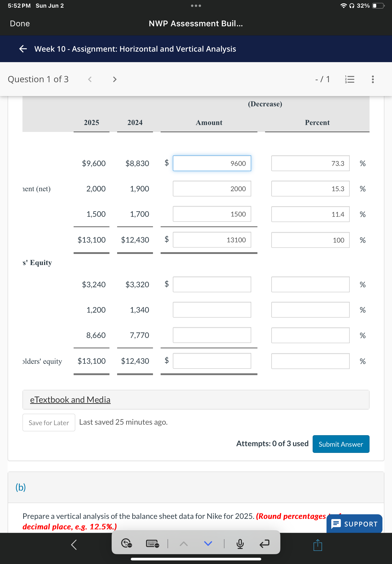Move to previous field with up chevron
The height and width of the screenshot is (564, 392).
click(x=184, y=544)
